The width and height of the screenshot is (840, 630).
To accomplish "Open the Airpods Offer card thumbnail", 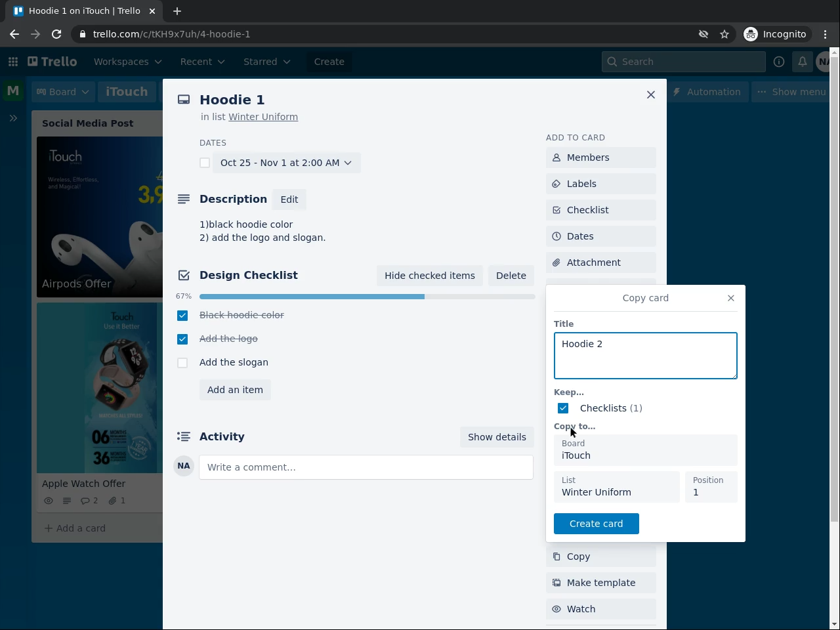I will [x=100, y=217].
